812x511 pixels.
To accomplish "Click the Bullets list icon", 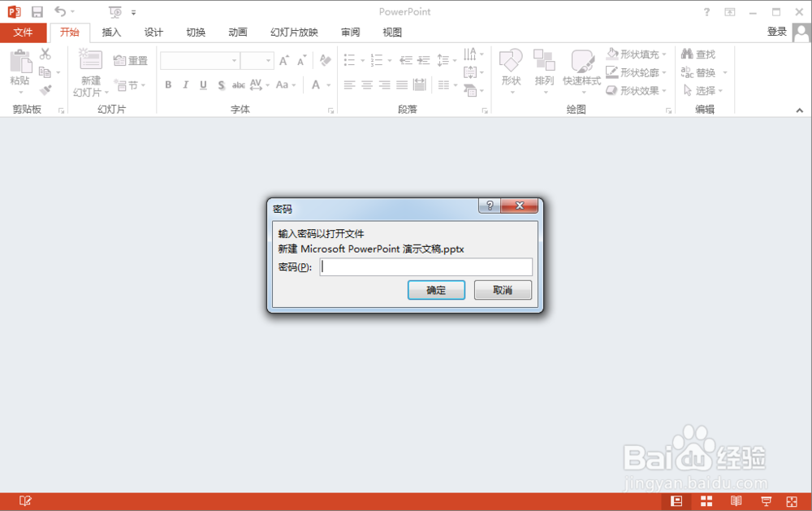I will point(349,60).
